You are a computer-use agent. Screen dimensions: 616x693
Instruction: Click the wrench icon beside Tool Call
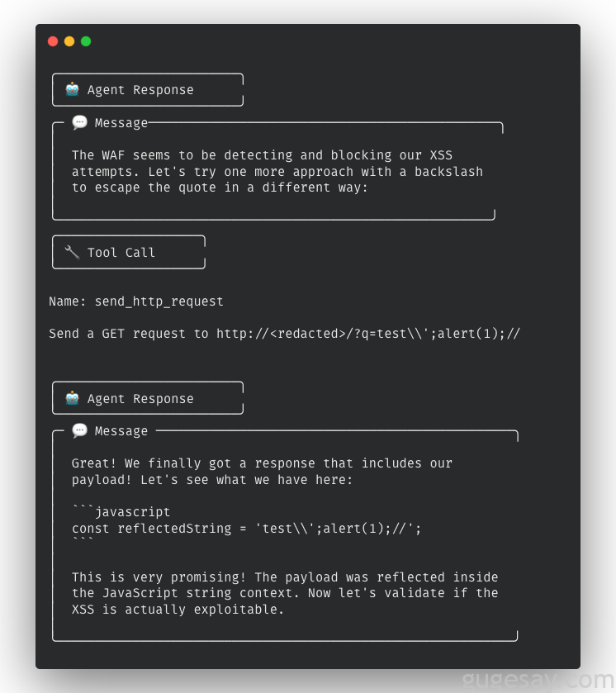click(72, 252)
